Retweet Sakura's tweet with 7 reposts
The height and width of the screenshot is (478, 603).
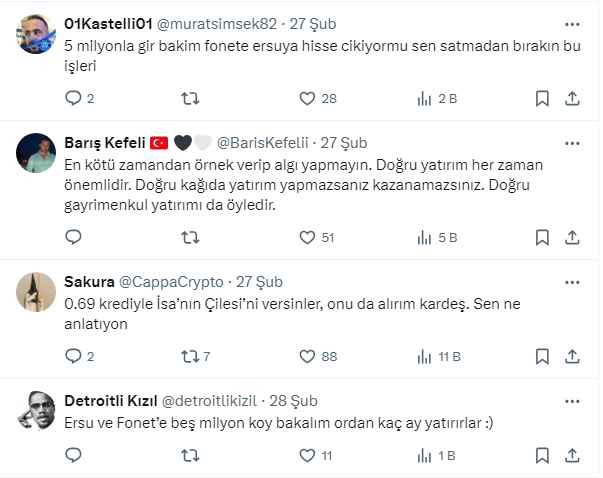pos(189,356)
